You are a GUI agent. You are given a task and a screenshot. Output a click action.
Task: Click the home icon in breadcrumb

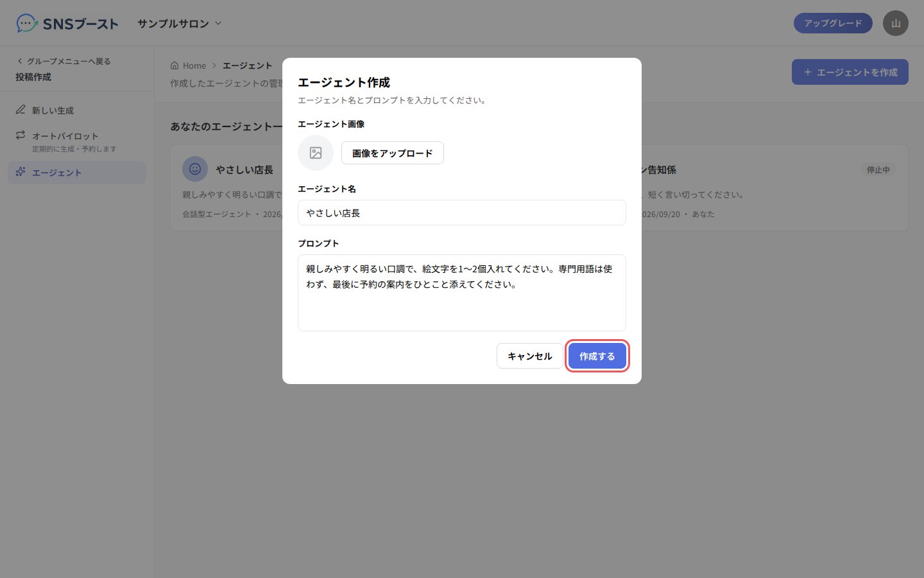click(175, 66)
